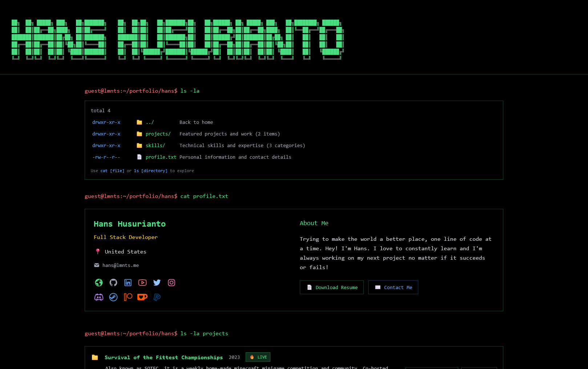This screenshot has width=588, height=369.
Task: Open the Instagram profile icon
Action: pos(172,283)
